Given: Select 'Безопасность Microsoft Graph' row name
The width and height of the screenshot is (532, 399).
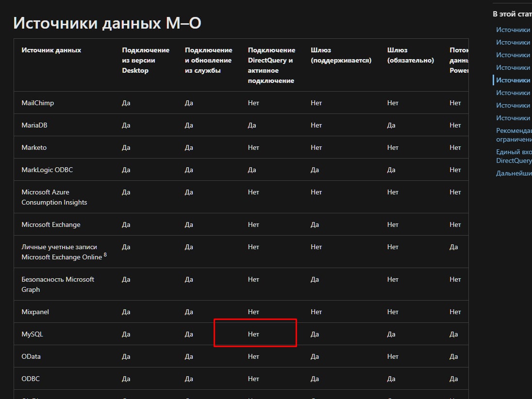Looking at the screenshot, I should point(58,285).
